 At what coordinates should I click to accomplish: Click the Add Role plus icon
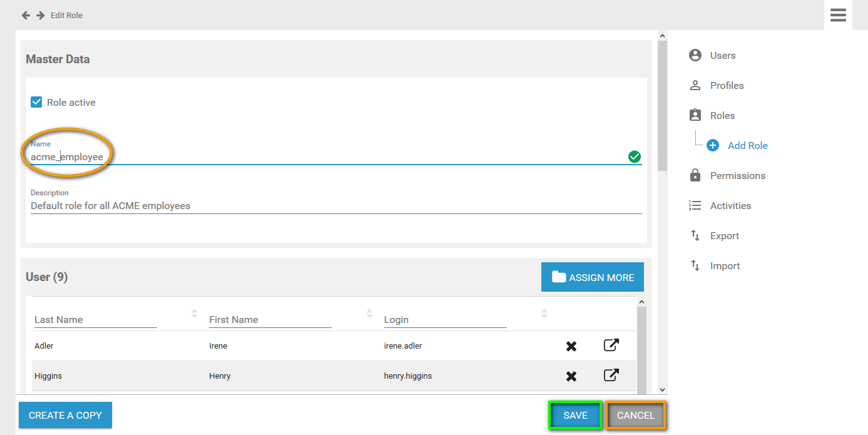coord(712,145)
